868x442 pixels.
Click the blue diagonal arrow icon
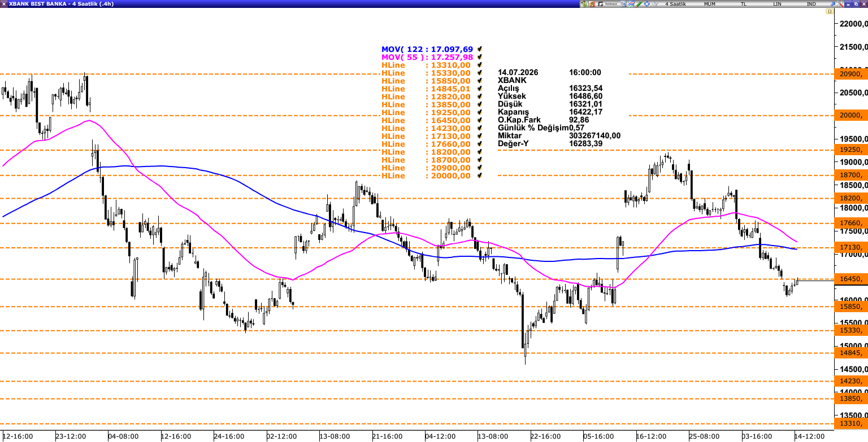pyautogui.click(x=832, y=4)
